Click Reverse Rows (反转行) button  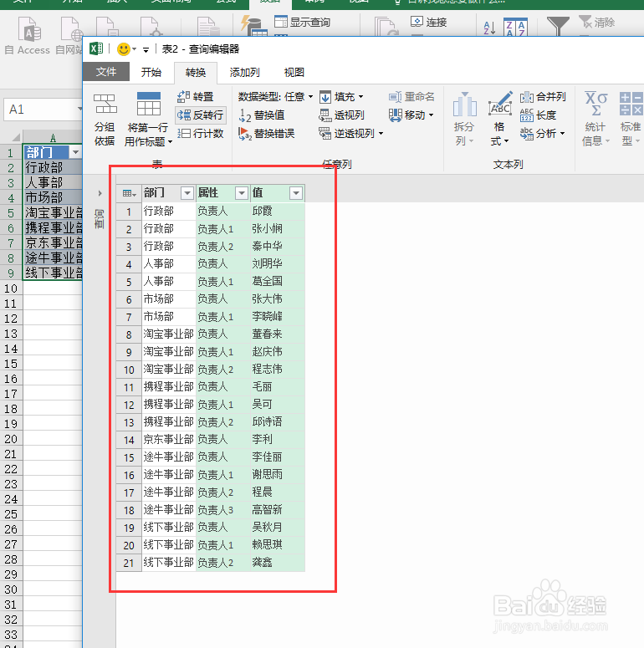click(x=201, y=115)
